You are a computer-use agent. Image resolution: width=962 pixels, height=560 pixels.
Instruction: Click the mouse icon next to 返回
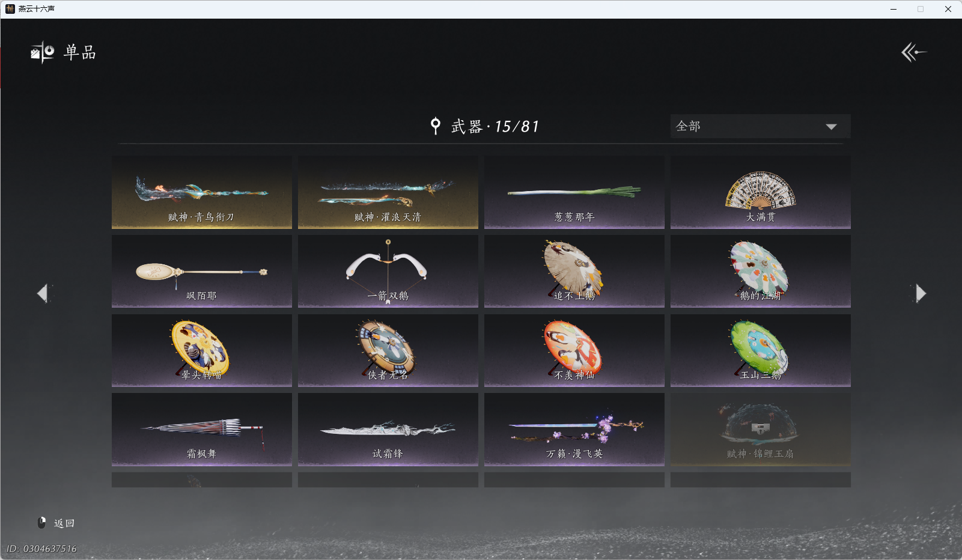click(x=42, y=523)
